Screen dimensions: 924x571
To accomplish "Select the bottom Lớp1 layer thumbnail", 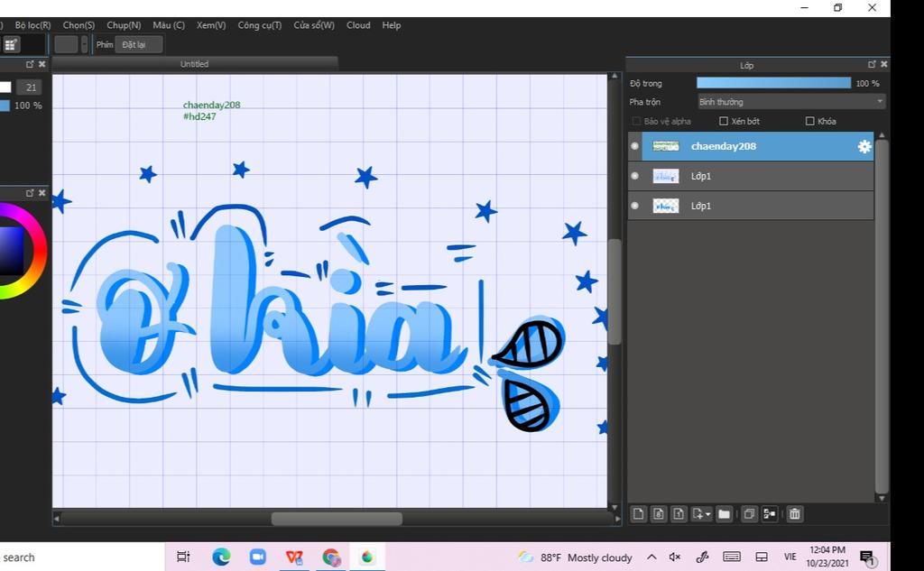I will click(666, 206).
